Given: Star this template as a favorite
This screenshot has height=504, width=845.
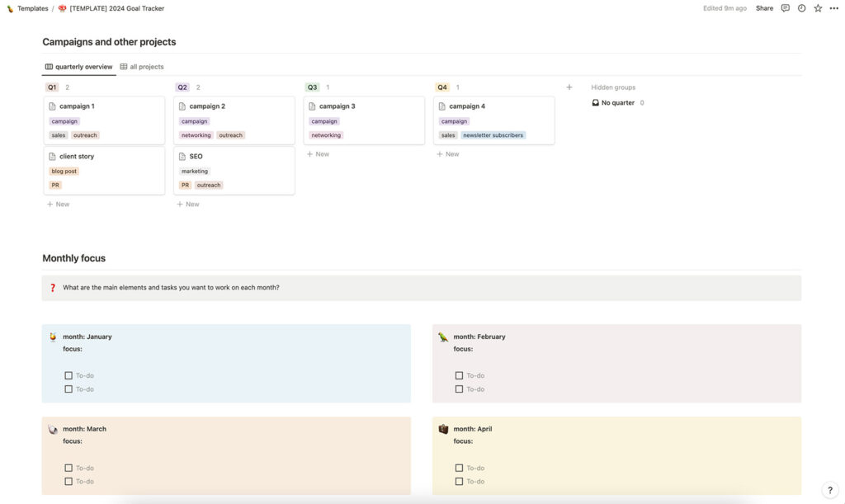Looking at the screenshot, I should click(816, 7).
